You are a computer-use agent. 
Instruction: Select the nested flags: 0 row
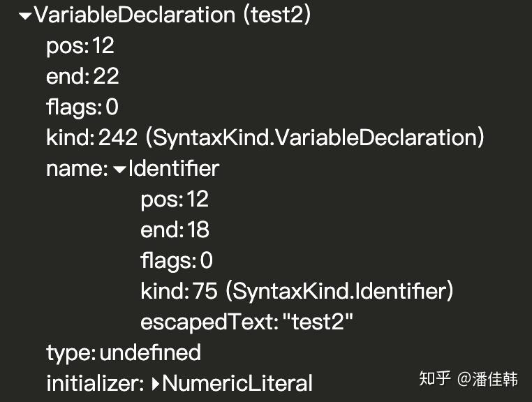(176, 261)
